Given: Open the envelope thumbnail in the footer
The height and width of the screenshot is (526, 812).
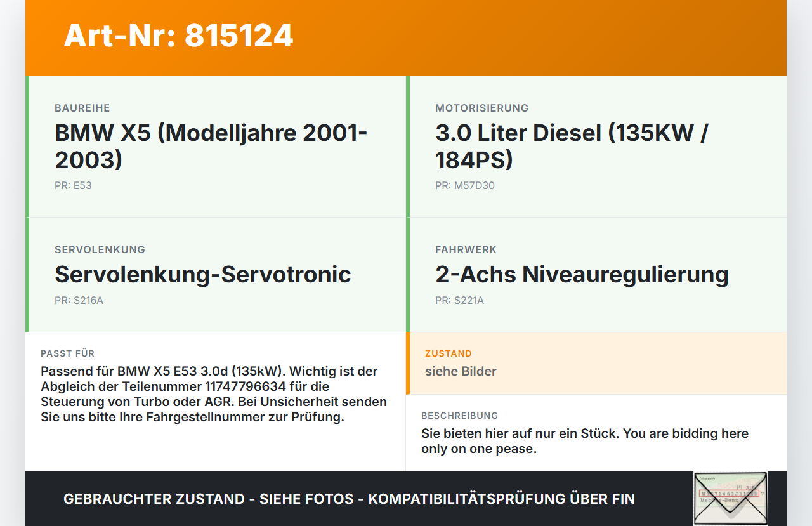Looking at the screenshot, I should (730, 499).
